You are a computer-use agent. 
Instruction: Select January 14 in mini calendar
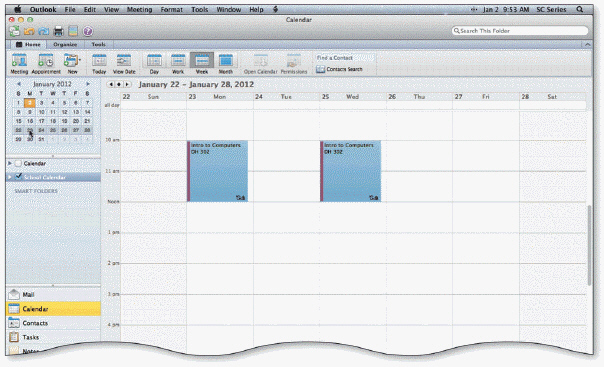87,112
